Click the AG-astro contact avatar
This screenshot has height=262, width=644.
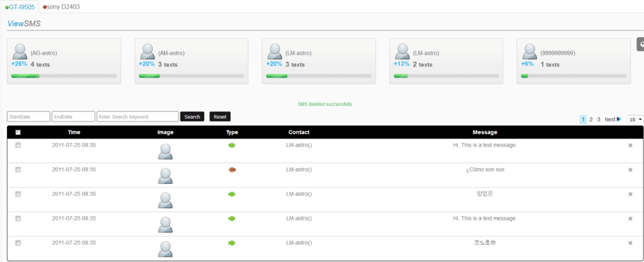20,52
